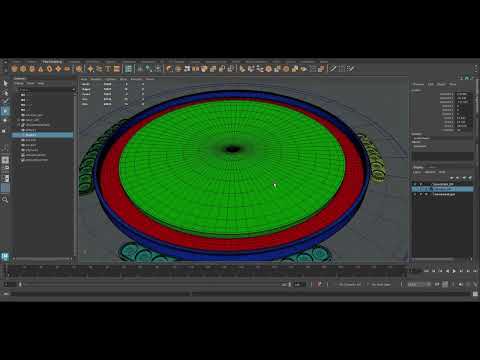Open the Outliner Display menu
The height and width of the screenshot is (360, 480).
(x=19, y=83)
